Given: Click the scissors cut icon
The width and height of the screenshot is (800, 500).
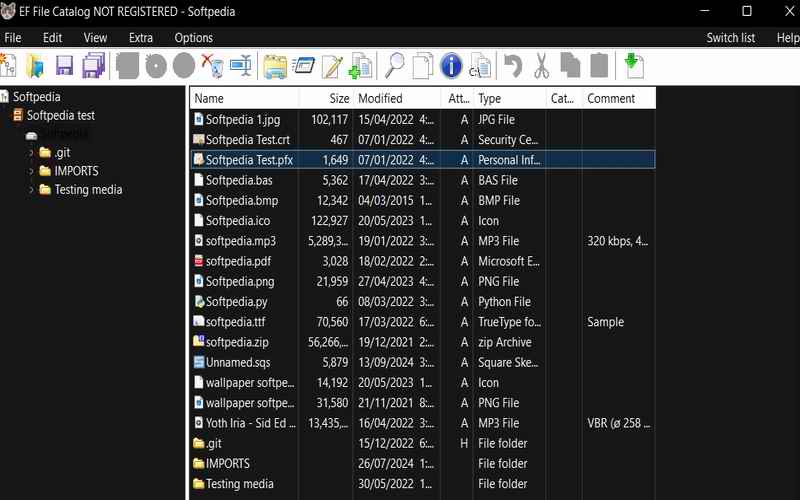Looking at the screenshot, I should (x=541, y=66).
